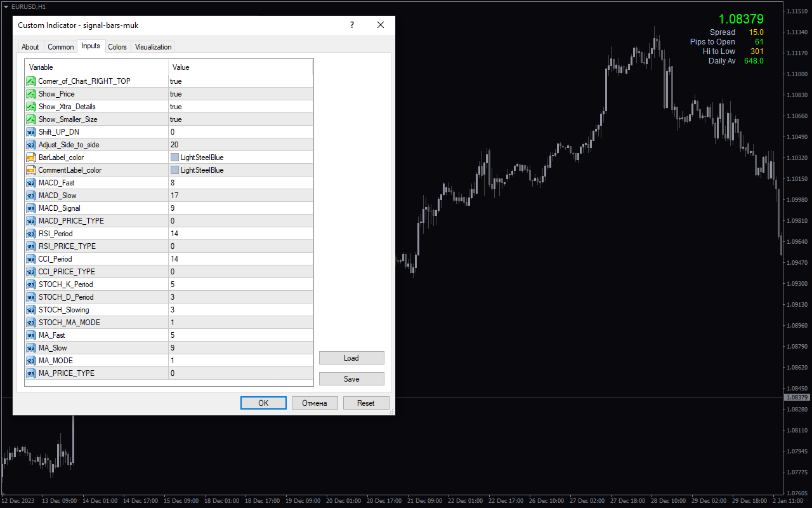
Task: Click the MA_Slow integer icon
Action: pos(30,348)
